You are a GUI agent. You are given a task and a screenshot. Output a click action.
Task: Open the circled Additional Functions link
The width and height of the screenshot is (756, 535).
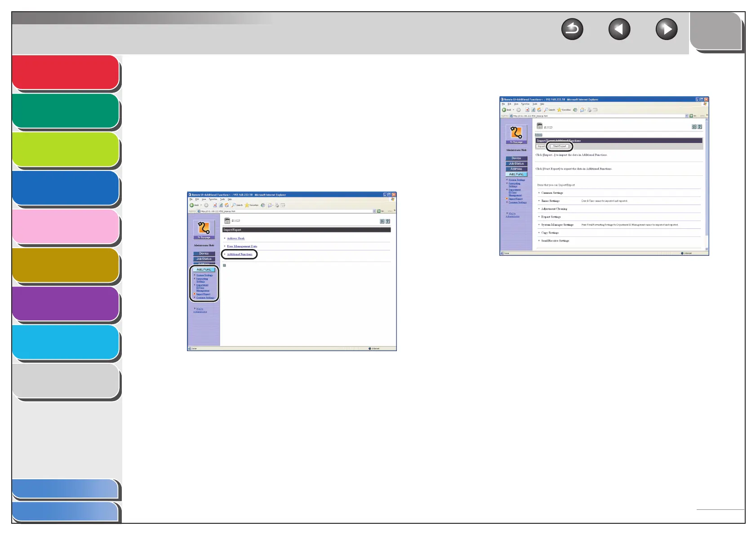[240, 254]
